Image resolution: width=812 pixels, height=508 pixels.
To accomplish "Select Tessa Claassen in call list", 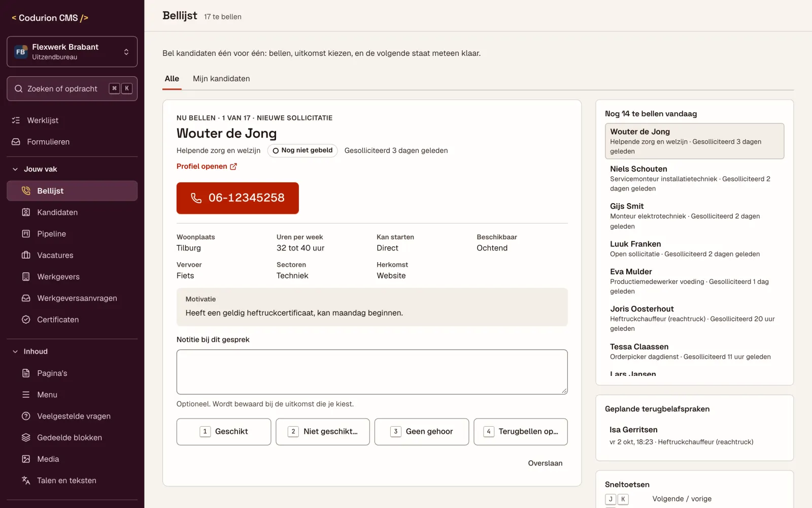I will pos(694,352).
